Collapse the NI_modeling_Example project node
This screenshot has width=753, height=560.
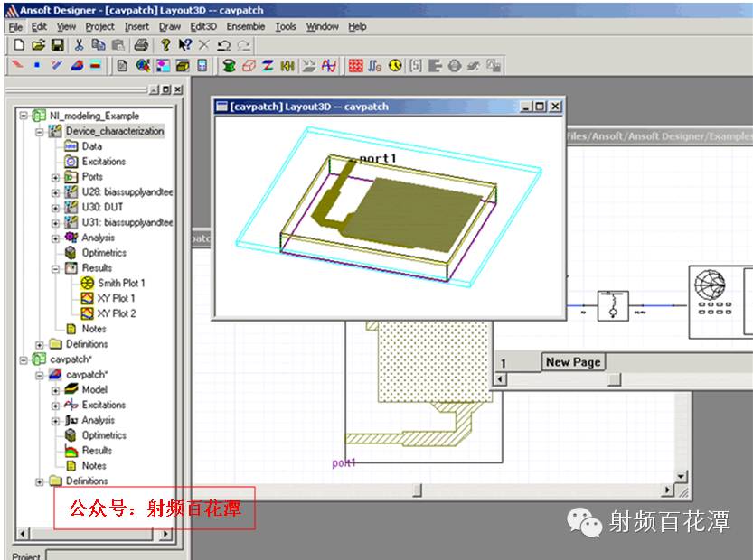pos(24,116)
